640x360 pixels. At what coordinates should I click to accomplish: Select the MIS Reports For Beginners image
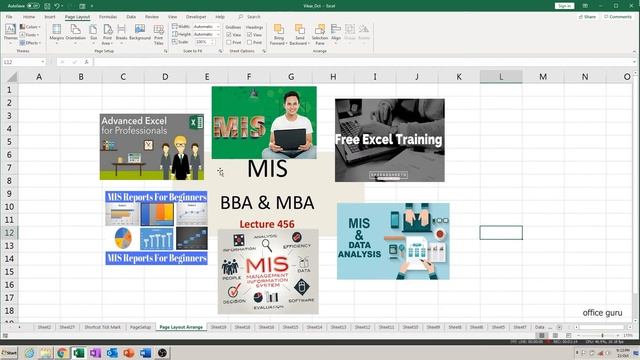coord(156,228)
